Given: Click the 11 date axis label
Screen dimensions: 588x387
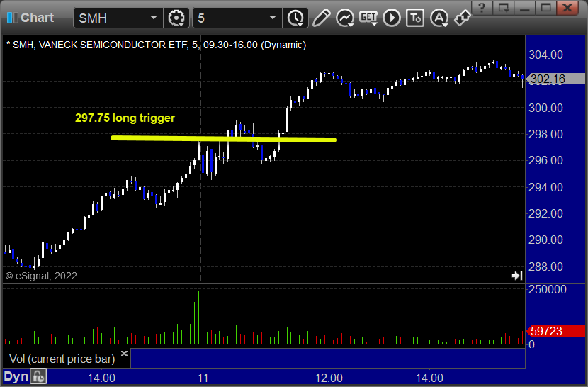Looking at the screenshot, I should (x=203, y=378).
